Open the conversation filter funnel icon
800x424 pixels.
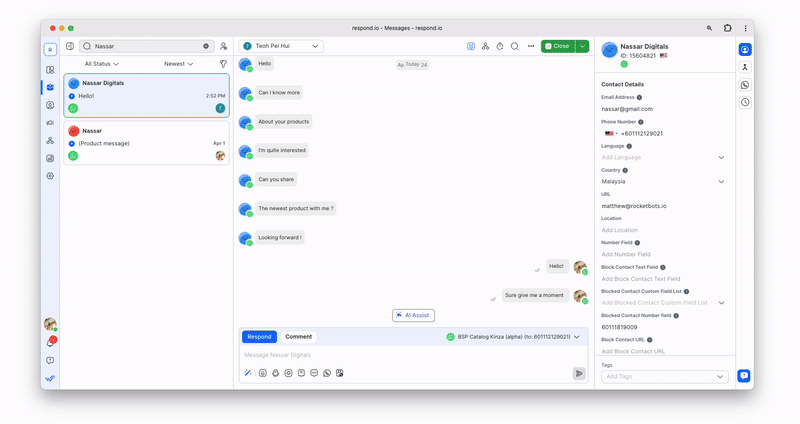coord(223,64)
